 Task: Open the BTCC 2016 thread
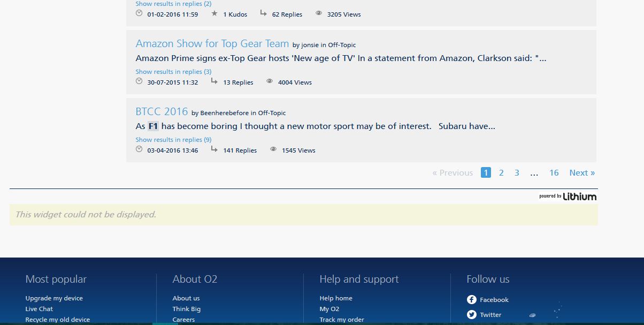[162, 112]
